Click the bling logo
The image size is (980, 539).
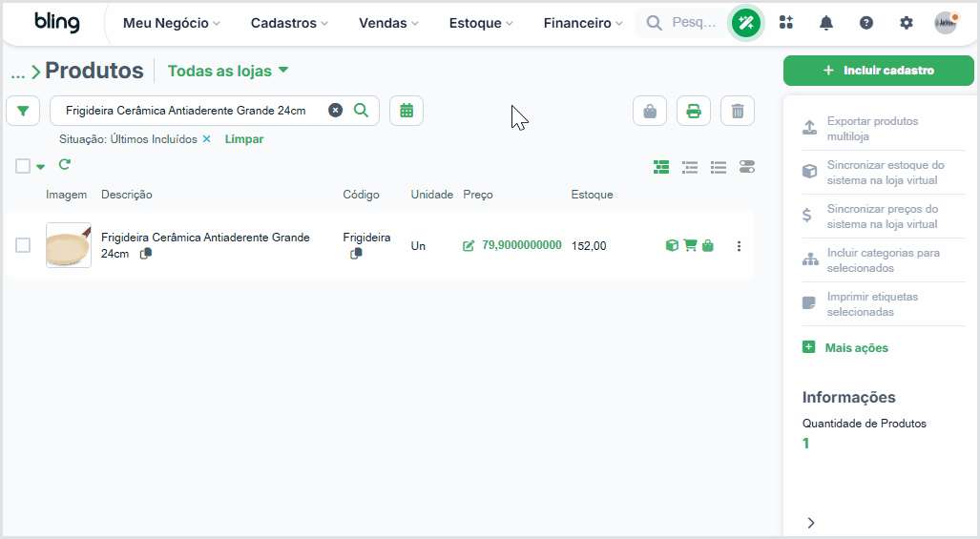57,23
